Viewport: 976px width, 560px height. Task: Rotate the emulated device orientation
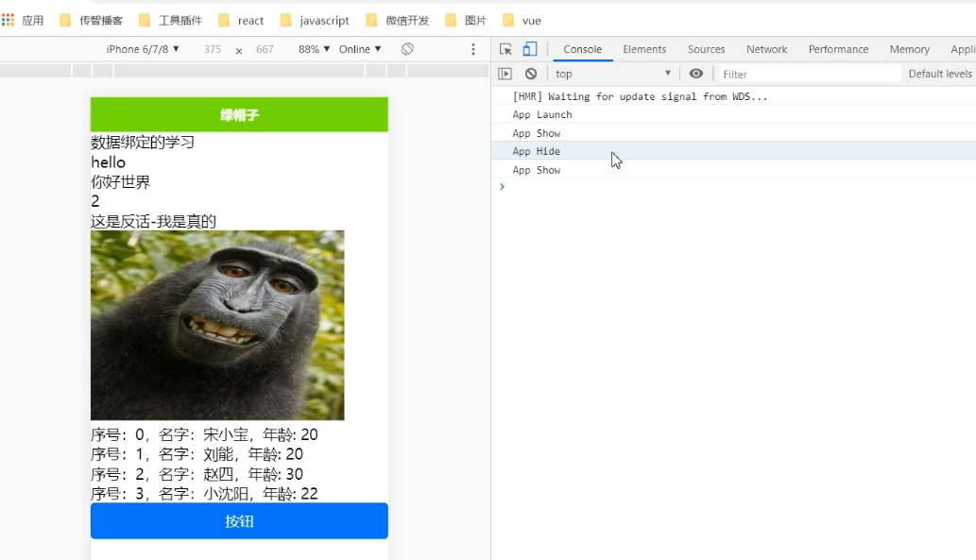pos(406,49)
